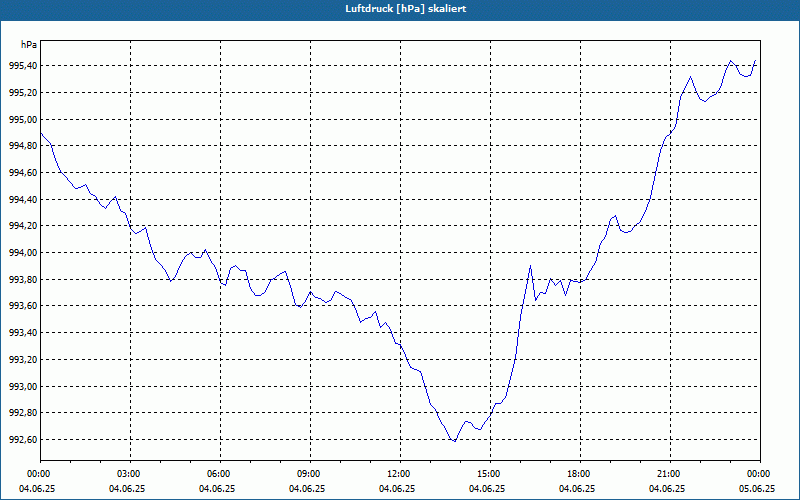Viewport: 800px width, 500px height.
Task: Click the 993,20 axis value
Action: [x=23, y=360]
